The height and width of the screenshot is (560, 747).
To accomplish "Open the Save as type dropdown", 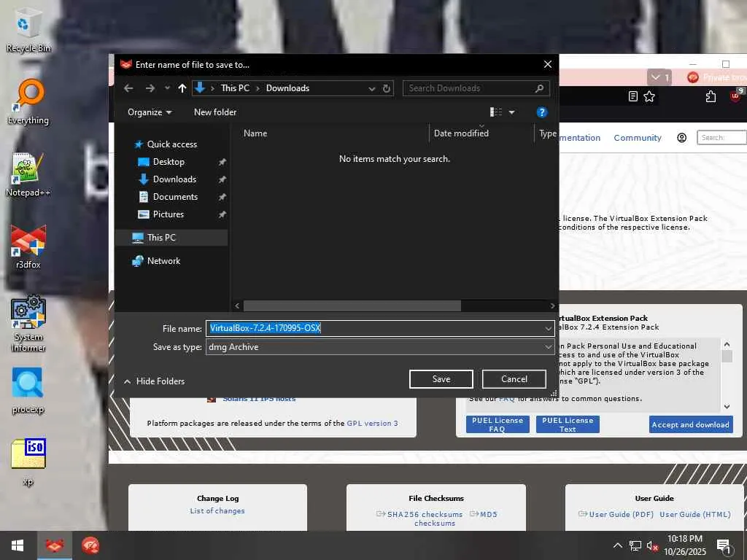I will tap(380, 347).
